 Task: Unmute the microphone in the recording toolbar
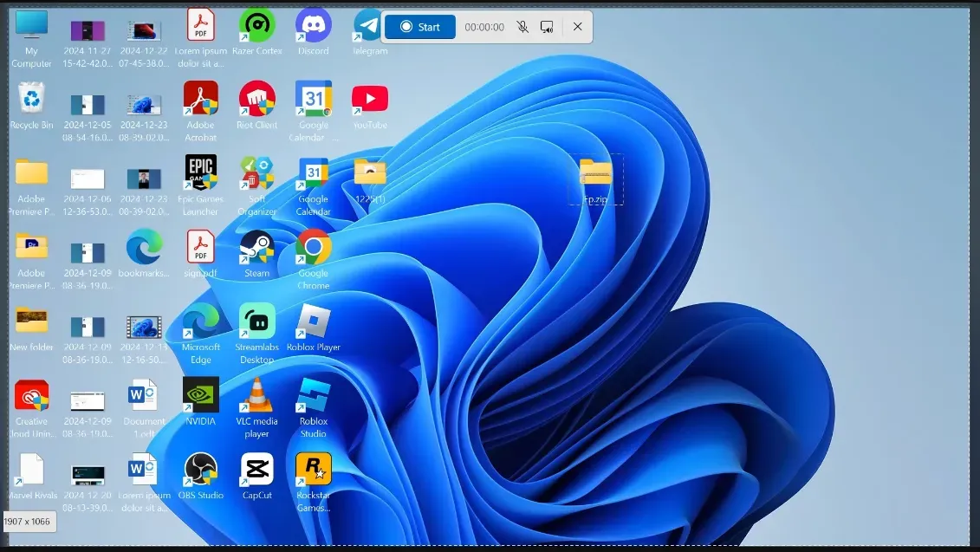522,27
